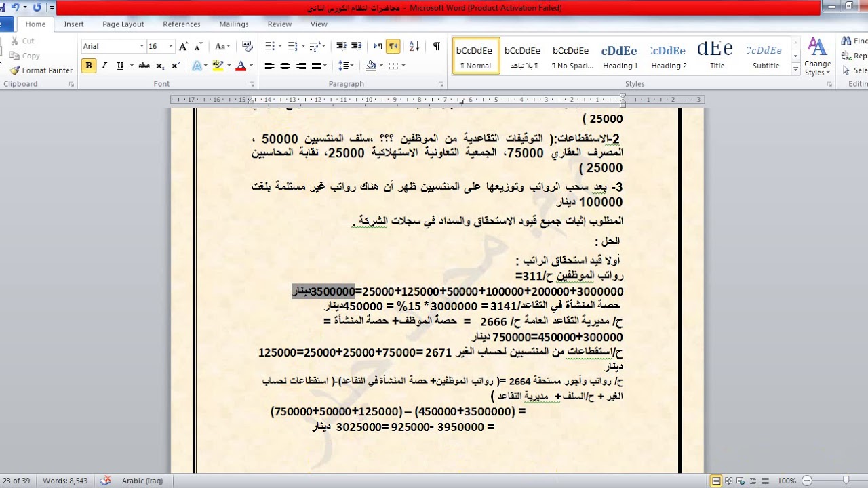
Task: Toggle Bold formatting
Action: [x=89, y=66]
